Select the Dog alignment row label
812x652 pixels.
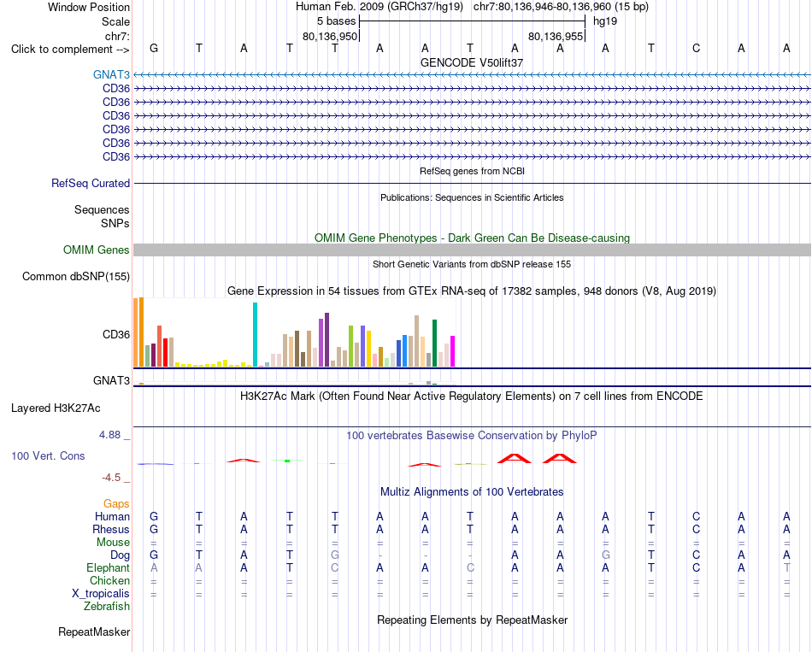121,555
